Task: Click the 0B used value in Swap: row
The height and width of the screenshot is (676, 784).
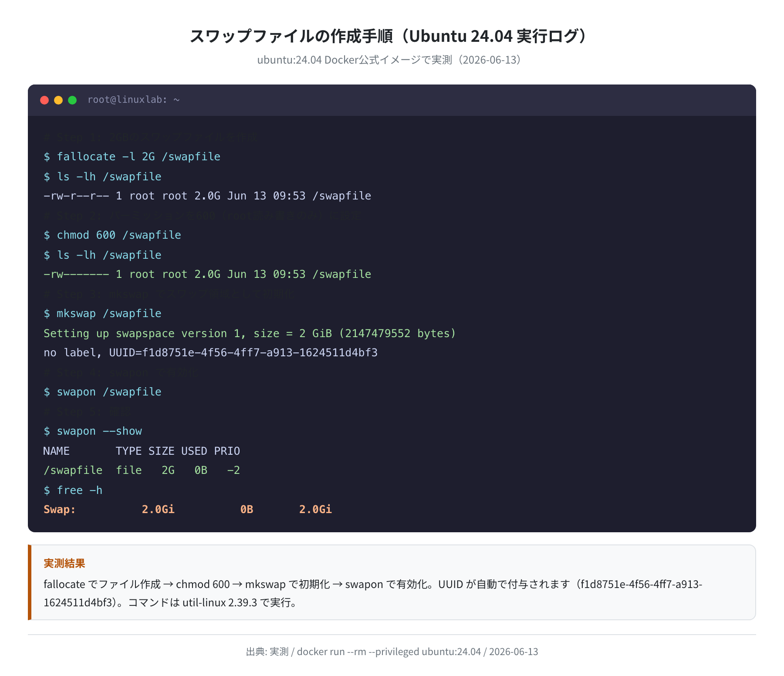Action: 247,510
